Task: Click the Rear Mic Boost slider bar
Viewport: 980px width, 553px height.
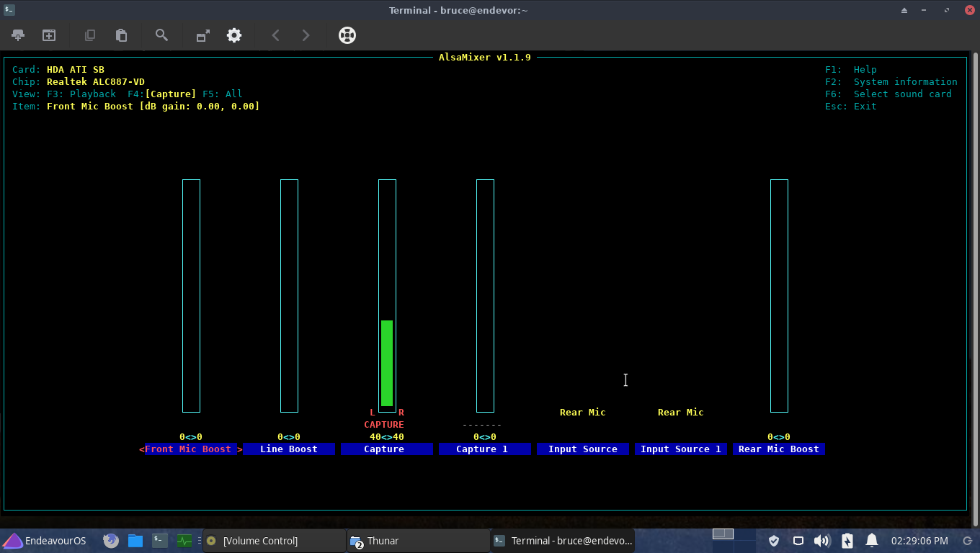Action: (779, 296)
